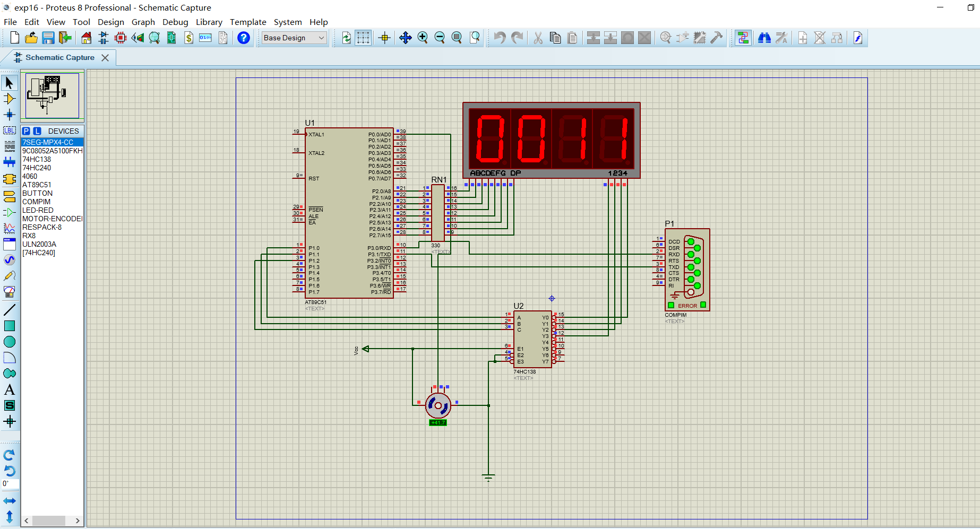Open the File menu
This screenshot has width=980, height=529.
pyautogui.click(x=10, y=22)
